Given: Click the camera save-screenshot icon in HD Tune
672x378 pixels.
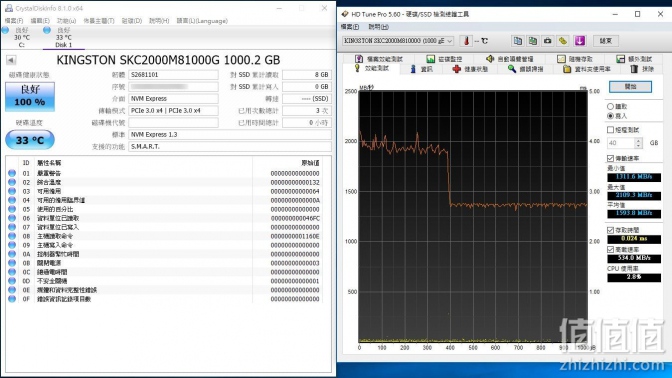Looking at the screenshot, I should click(x=548, y=41).
